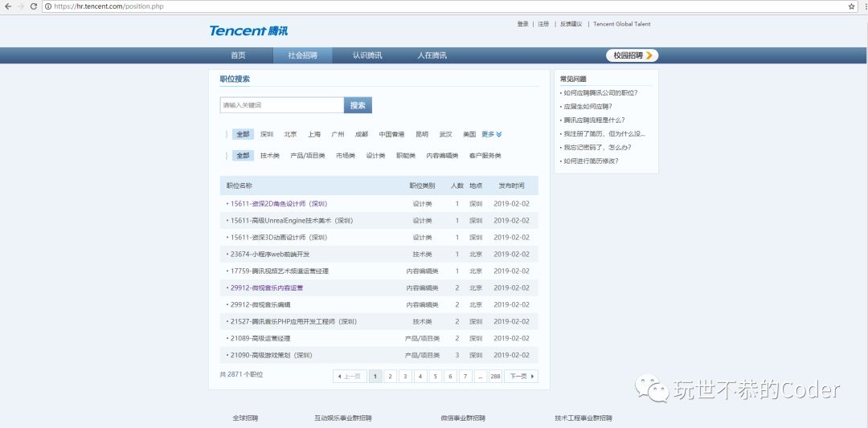The height and width of the screenshot is (428, 868).
Task: Open Tencent Global Talent link
Action: pyautogui.click(x=621, y=24)
